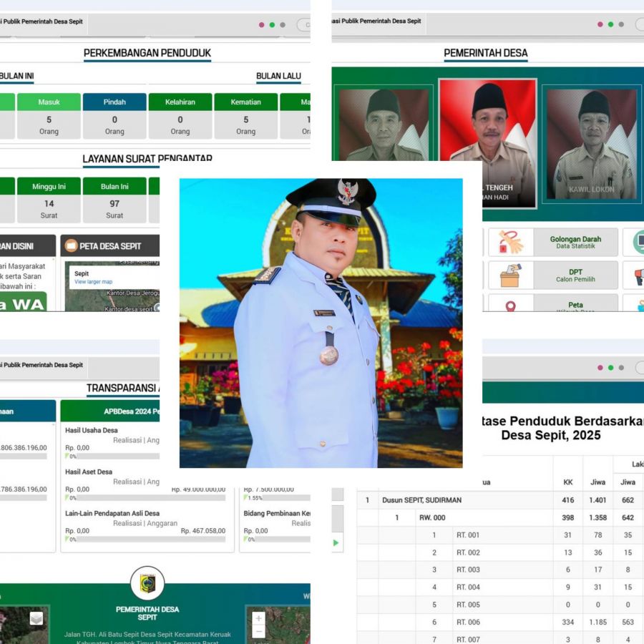The width and height of the screenshot is (644, 644).
Task: Click the BULAN LALU heading
Action: click(278, 76)
